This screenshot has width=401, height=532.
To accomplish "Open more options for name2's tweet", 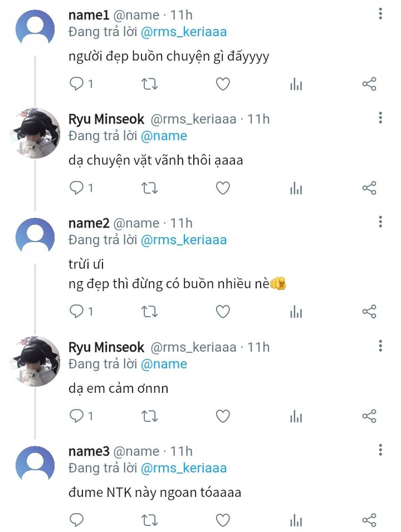I will (380, 222).
